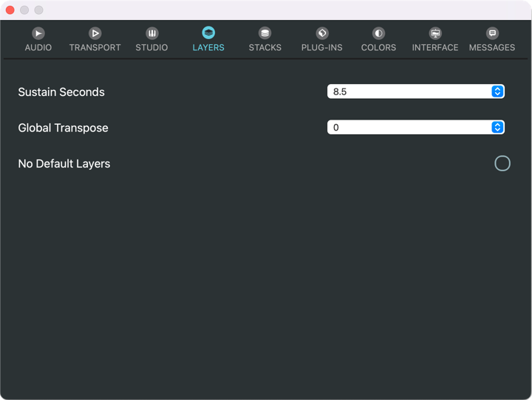Expand Sustain Seconds dropdown arrows
This screenshot has width=532, height=400.
point(497,92)
